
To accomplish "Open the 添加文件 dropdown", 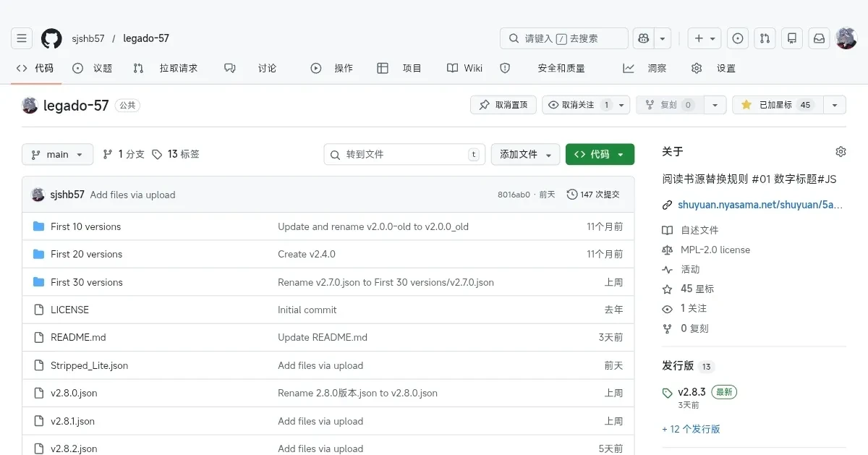I will [x=526, y=154].
